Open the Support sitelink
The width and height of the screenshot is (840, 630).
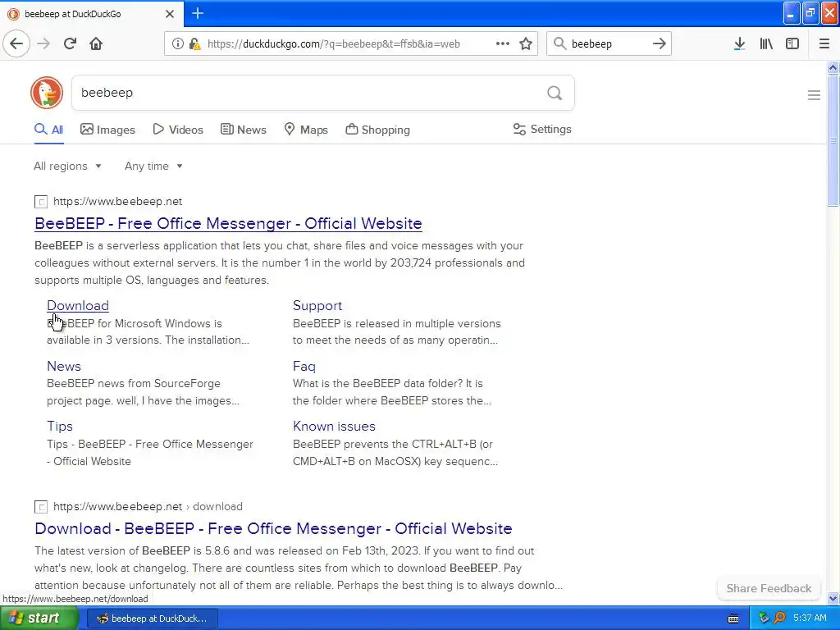[317, 305]
